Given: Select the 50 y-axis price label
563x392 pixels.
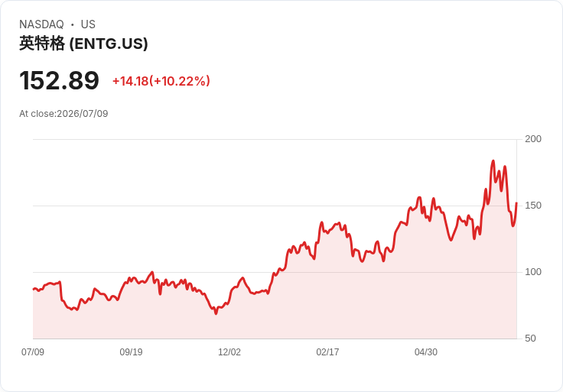Looking at the screenshot, I should pyautogui.click(x=530, y=339).
